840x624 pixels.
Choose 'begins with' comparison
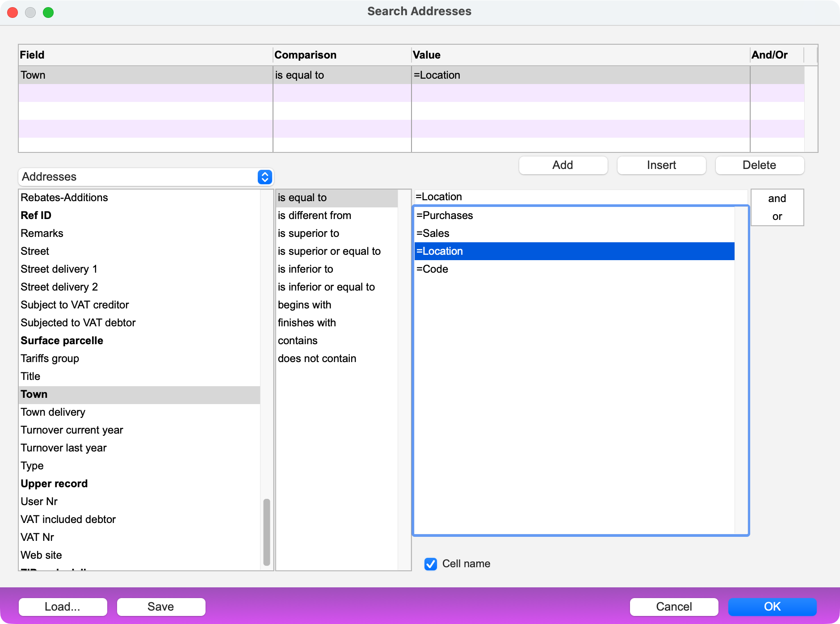point(304,305)
